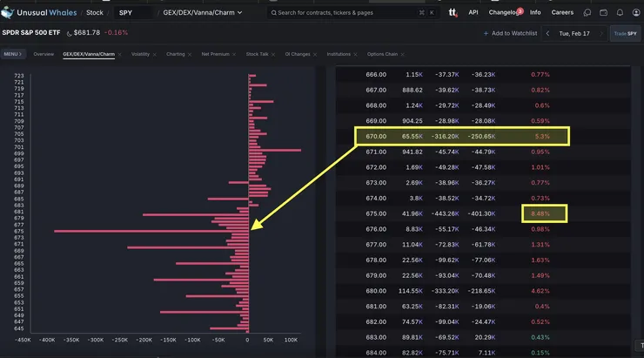Viewport: 644px width, 358px height.
Task: Click the 666.00 strike cell
Action: pos(376,75)
